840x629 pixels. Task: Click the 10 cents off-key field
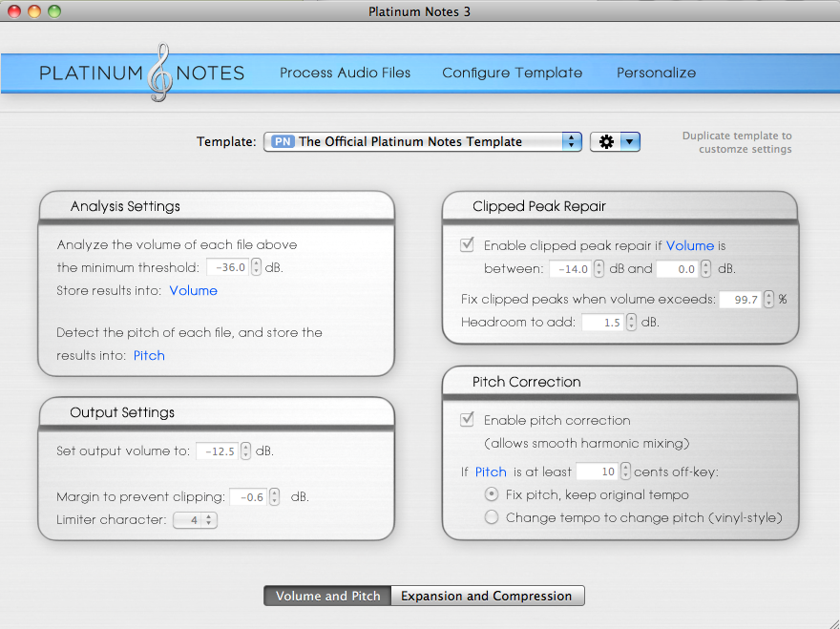point(597,472)
